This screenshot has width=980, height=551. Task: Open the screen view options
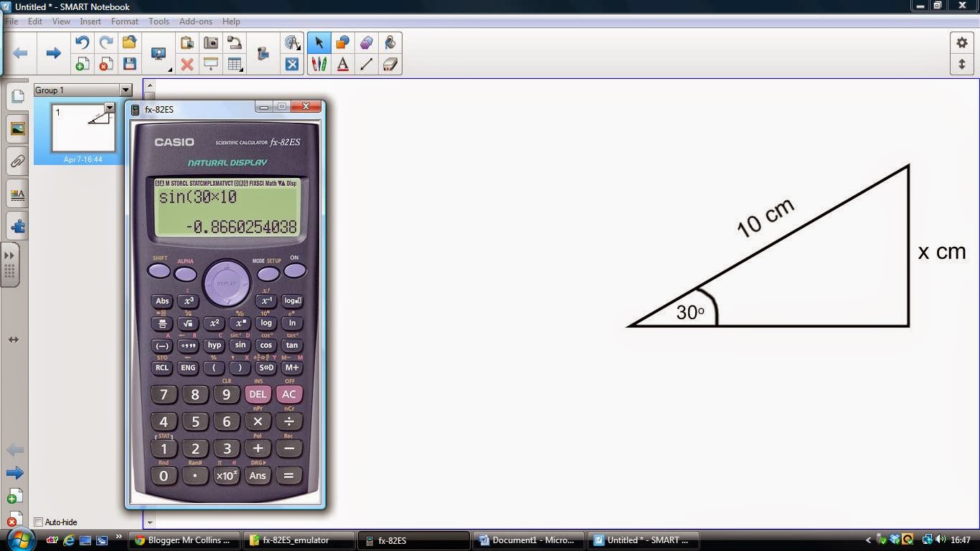point(159,54)
